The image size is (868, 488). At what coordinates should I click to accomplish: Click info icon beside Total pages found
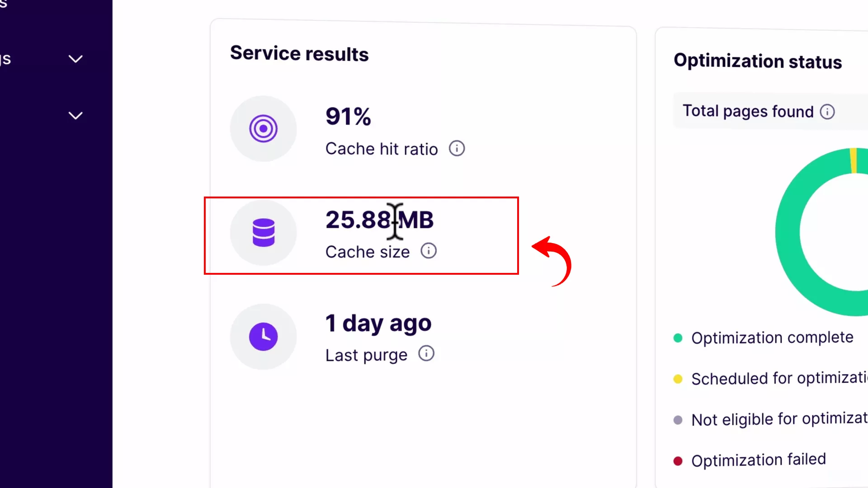click(827, 112)
